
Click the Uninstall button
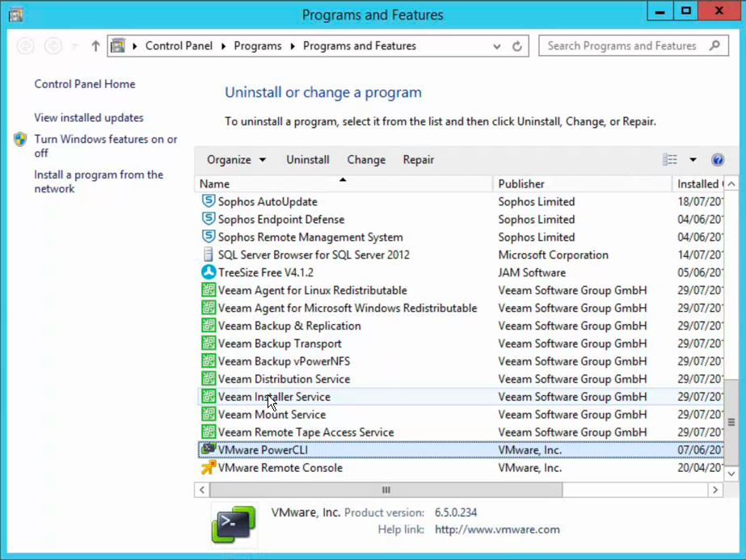(307, 159)
